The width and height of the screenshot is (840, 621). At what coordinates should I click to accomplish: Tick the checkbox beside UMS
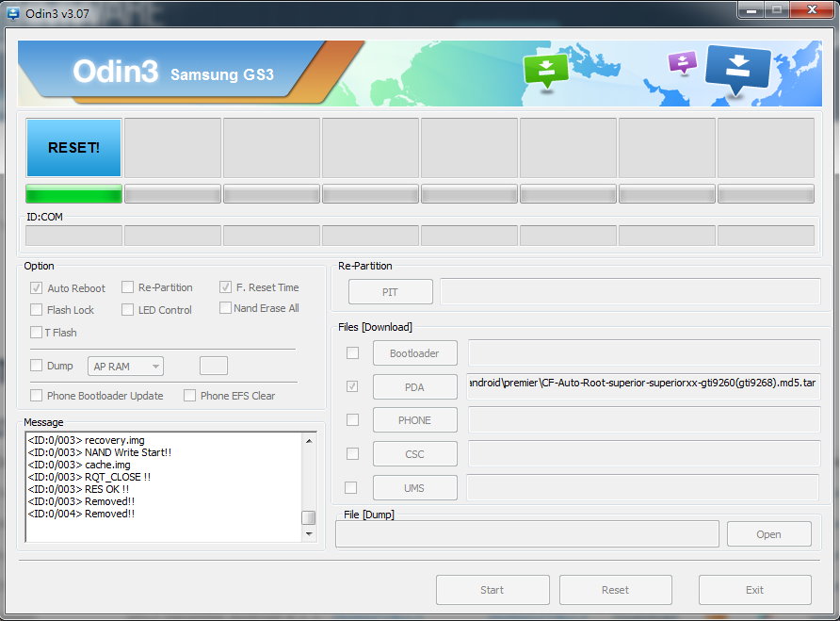351,487
